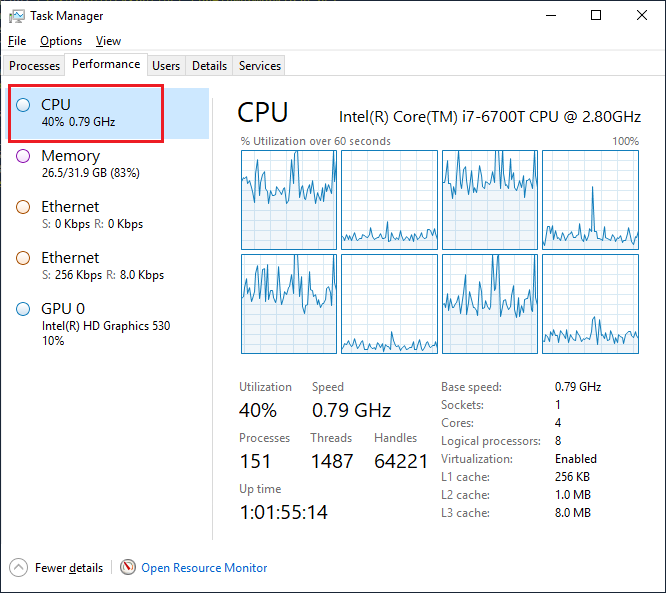Click the second logical processor graph, top row
Image resolution: width=666 pixels, height=593 pixels.
pos(389,200)
